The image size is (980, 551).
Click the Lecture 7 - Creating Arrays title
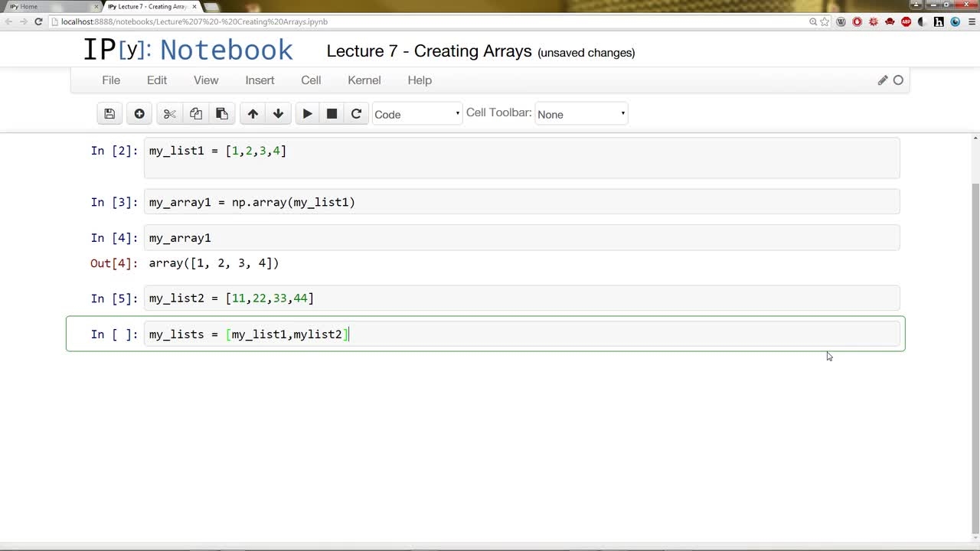429,51
